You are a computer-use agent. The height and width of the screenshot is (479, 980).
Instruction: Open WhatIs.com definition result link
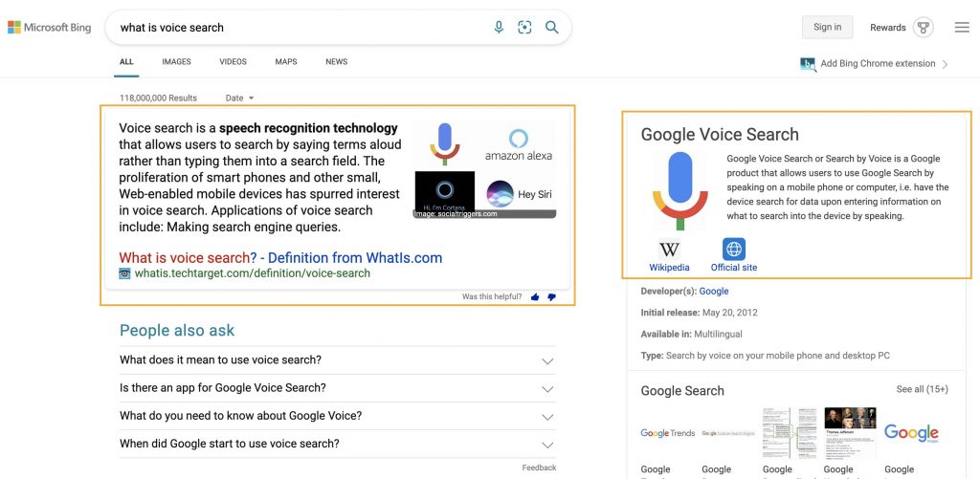point(280,258)
